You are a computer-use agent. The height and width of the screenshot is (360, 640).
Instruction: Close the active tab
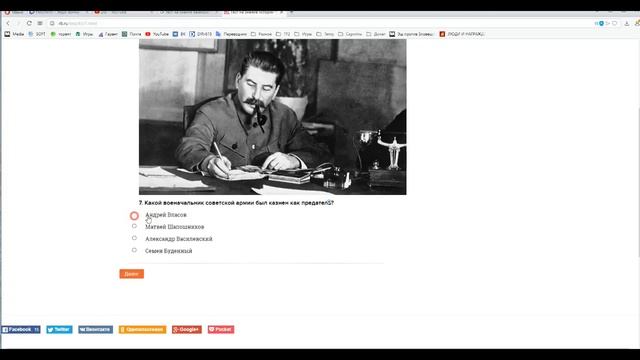[x=281, y=12]
